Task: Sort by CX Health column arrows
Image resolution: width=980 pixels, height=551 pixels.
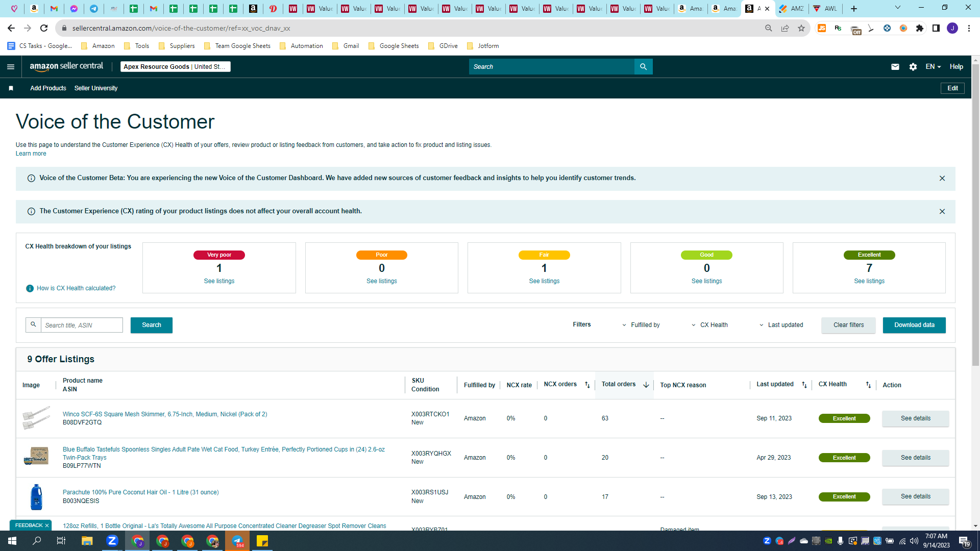Action: click(868, 385)
